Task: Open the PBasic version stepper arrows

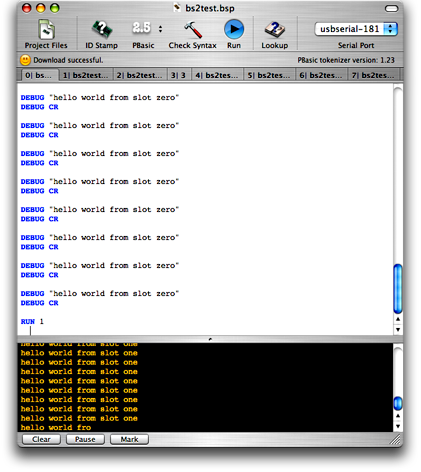Action: (x=160, y=29)
